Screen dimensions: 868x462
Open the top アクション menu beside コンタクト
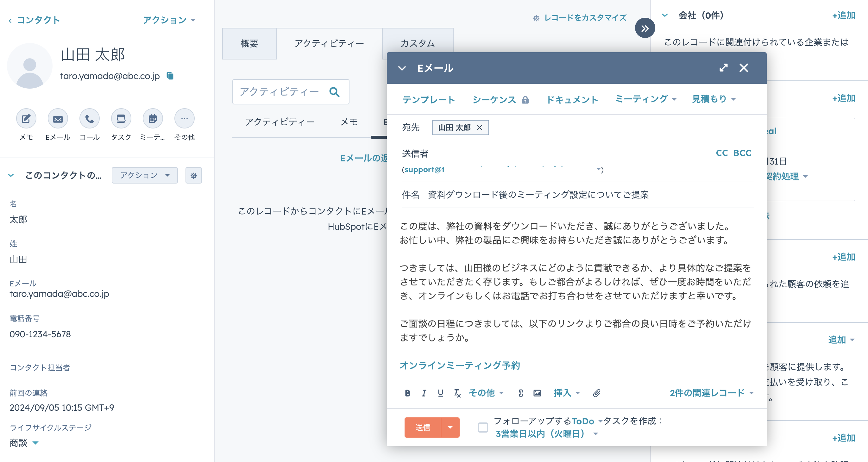169,20
